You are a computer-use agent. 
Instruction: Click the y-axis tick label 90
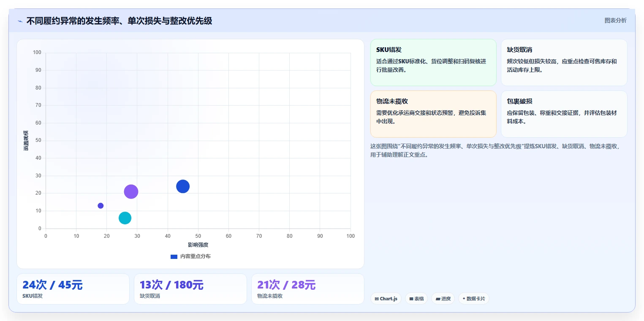pos(38,70)
